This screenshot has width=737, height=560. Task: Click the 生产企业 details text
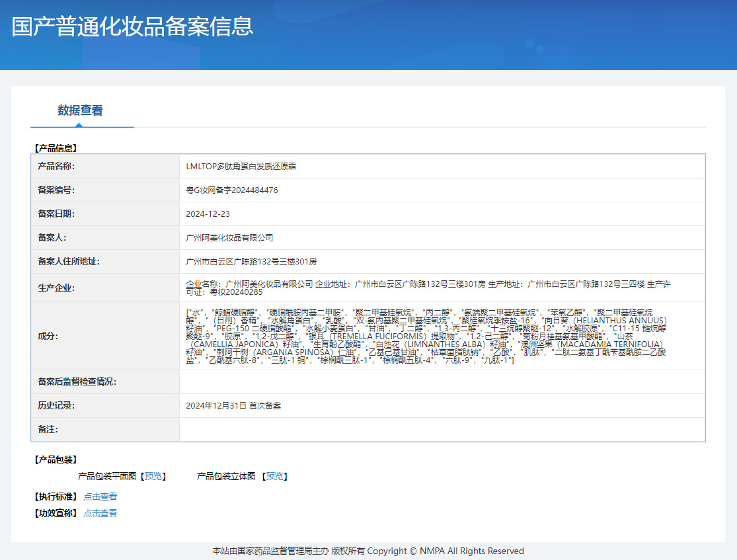pyautogui.click(x=428, y=288)
